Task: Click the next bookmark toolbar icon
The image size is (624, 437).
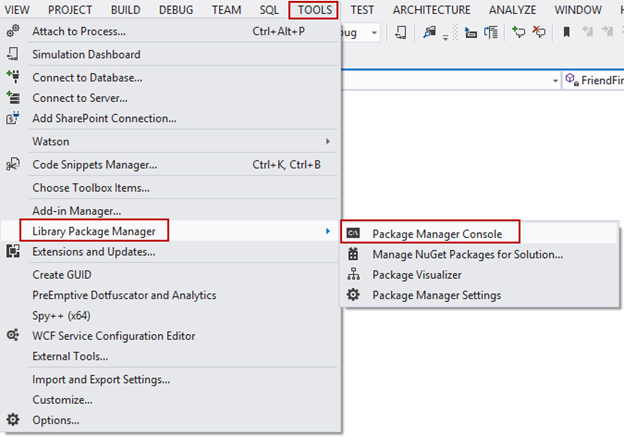Action: [x=608, y=32]
